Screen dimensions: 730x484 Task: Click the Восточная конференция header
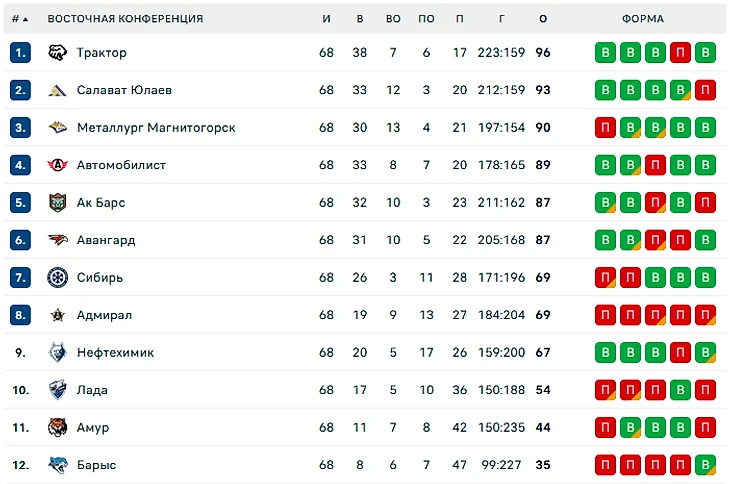[x=125, y=19]
